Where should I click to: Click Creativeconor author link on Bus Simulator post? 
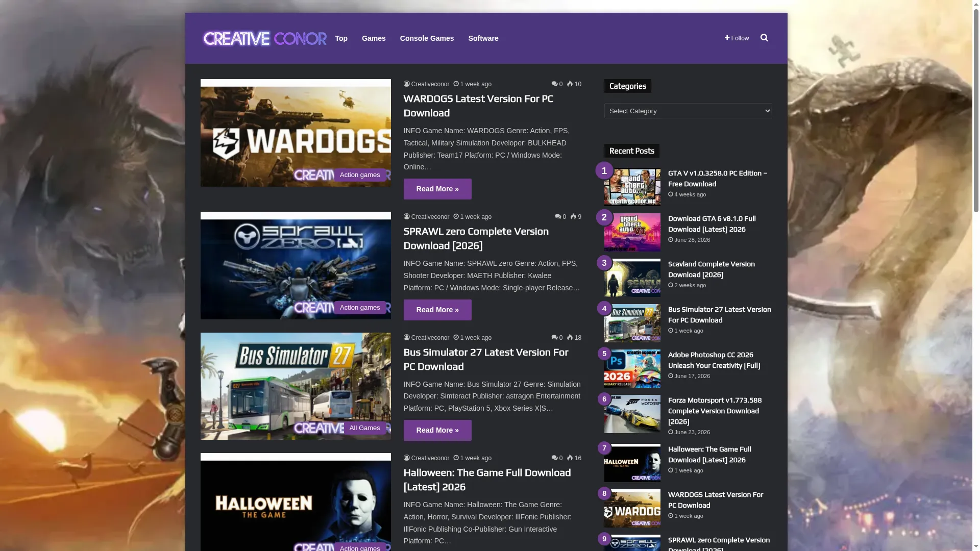(x=427, y=338)
